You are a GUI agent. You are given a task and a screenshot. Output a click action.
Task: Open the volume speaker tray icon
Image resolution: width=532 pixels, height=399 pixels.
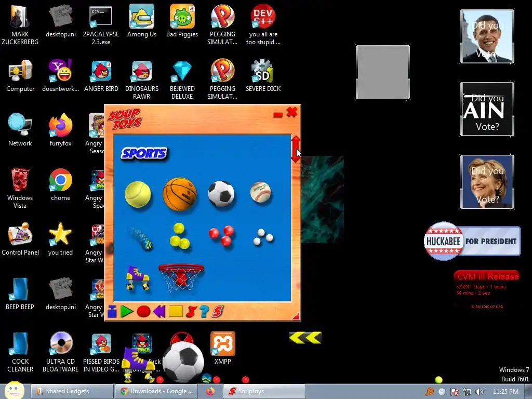(479, 392)
